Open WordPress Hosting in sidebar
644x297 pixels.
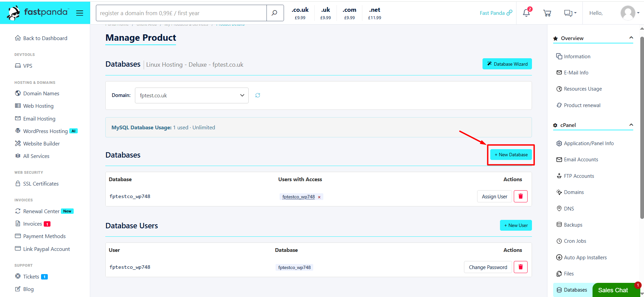click(x=46, y=131)
